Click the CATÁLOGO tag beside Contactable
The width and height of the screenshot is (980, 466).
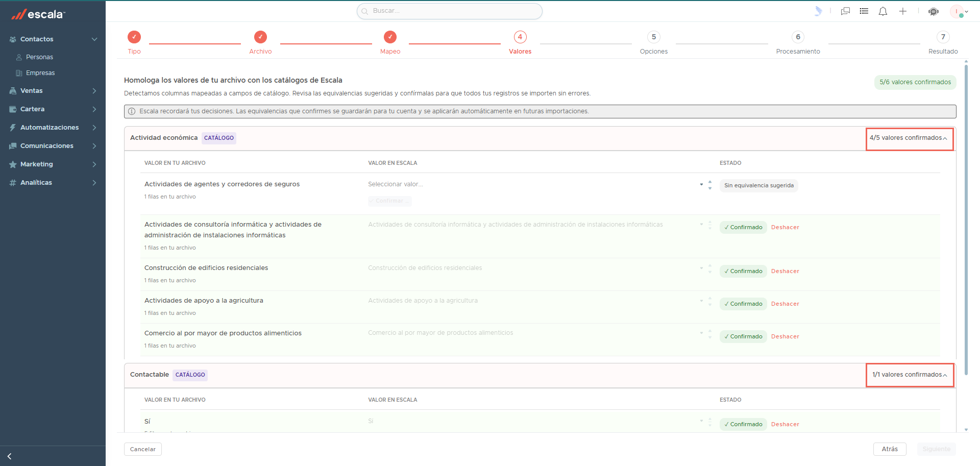click(190, 375)
